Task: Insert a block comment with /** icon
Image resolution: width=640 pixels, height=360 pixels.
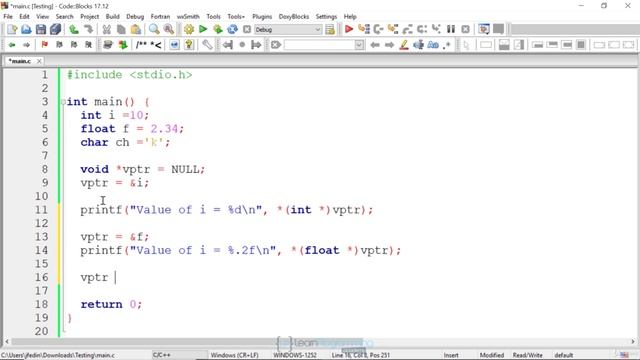Action: [x=141, y=45]
